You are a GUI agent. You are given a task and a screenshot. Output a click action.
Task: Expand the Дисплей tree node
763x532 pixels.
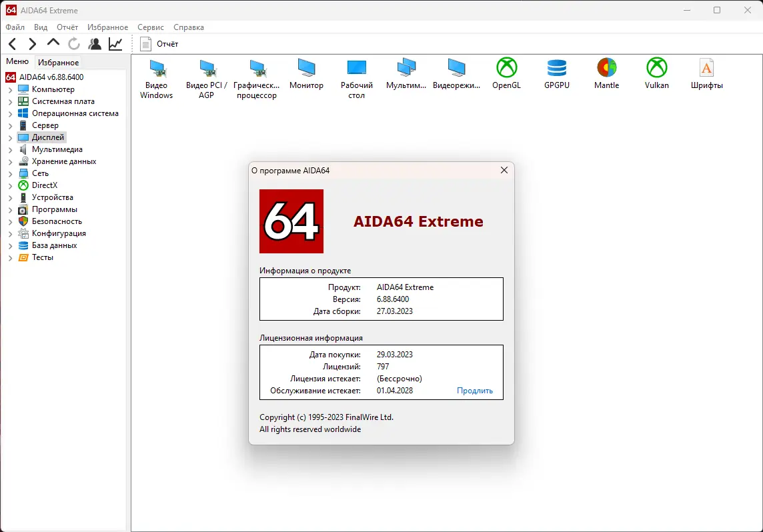pos(10,137)
